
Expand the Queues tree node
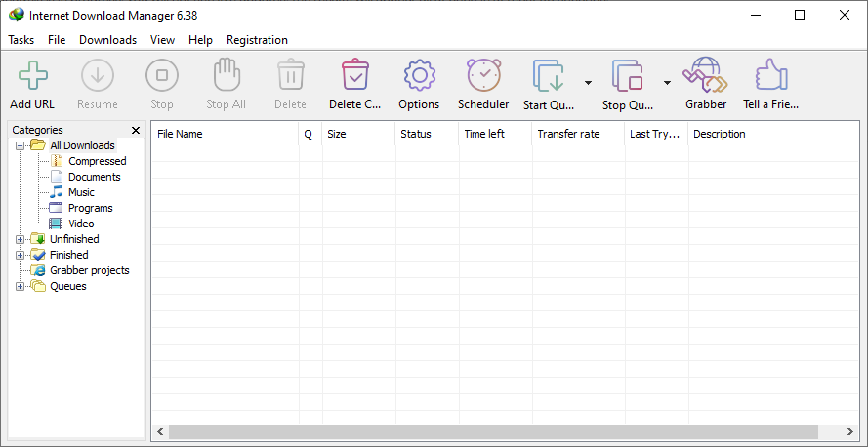coord(20,287)
